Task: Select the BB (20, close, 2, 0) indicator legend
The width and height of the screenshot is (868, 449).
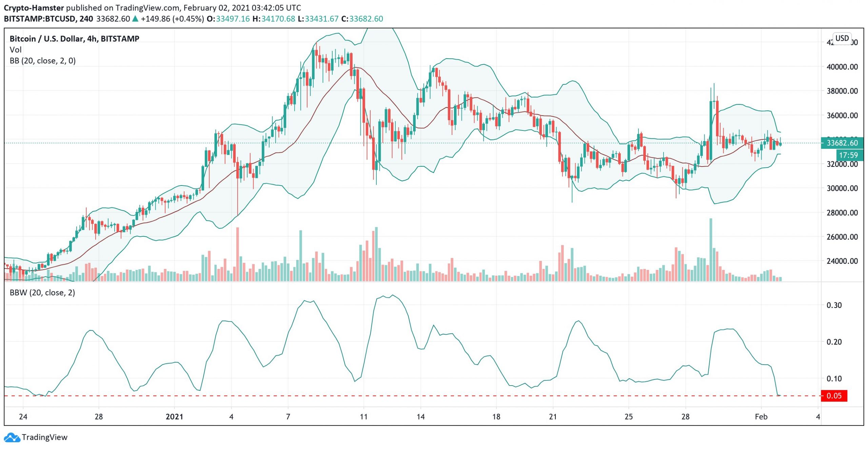Action: coord(42,61)
